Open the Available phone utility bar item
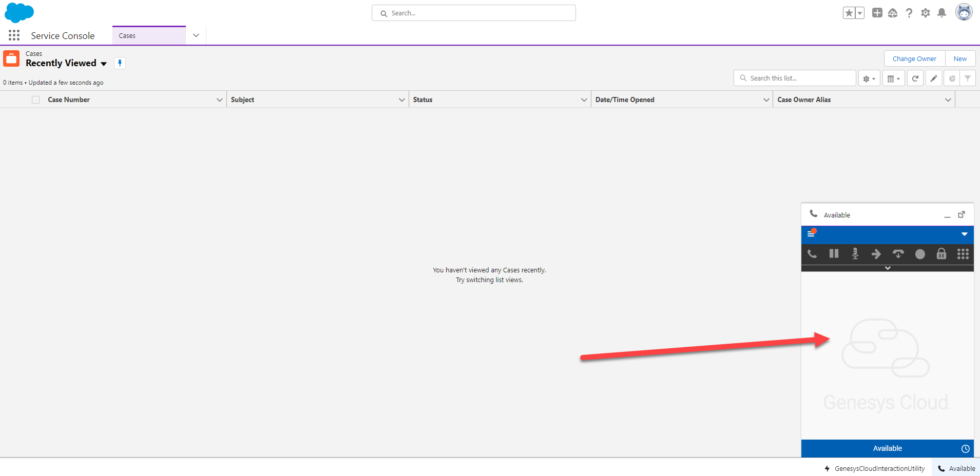 click(x=956, y=468)
